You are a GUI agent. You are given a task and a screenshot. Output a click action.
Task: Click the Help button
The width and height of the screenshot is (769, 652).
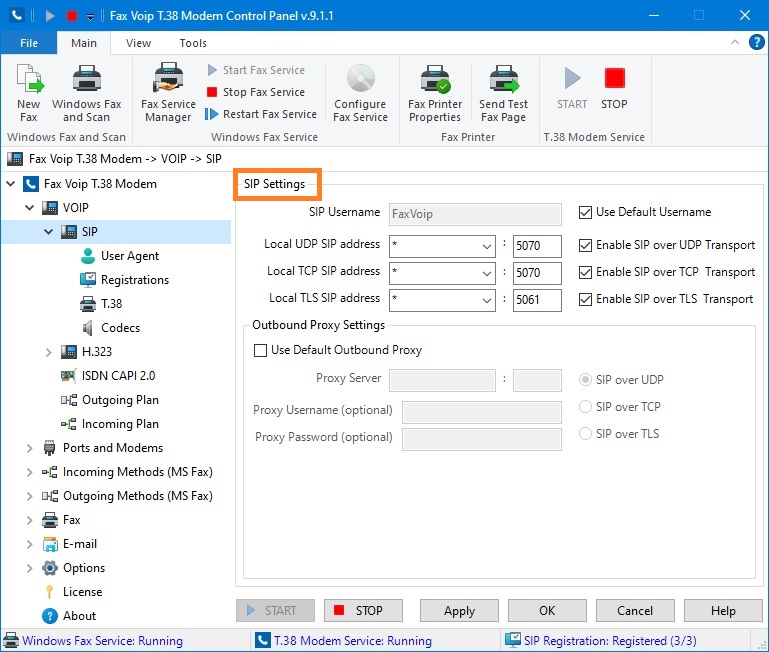[x=723, y=611]
